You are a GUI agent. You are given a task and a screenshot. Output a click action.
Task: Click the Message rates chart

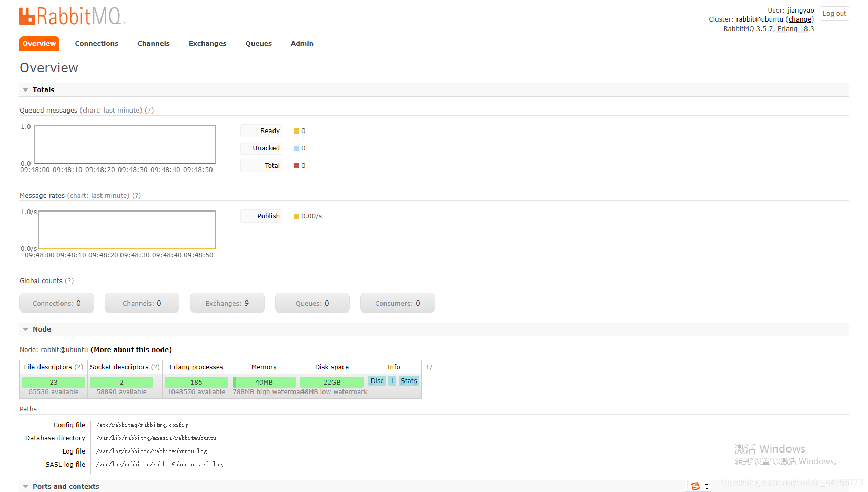tap(127, 230)
